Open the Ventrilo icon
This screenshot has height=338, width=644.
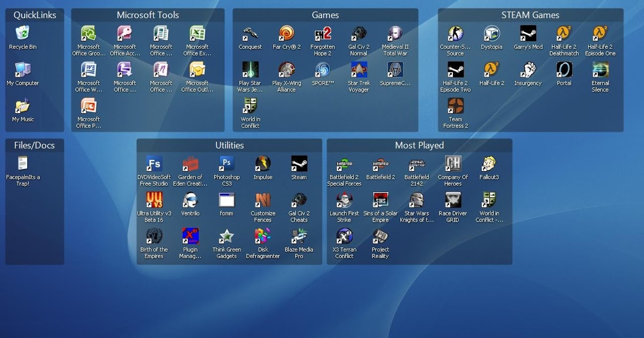tap(191, 200)
